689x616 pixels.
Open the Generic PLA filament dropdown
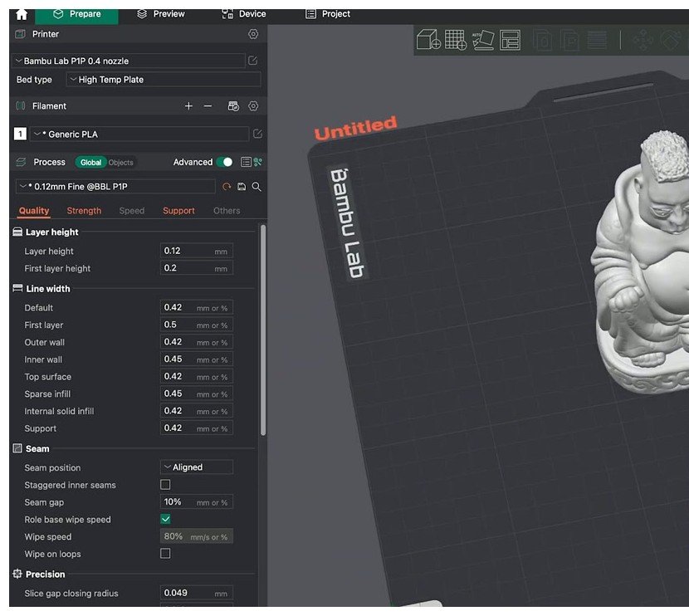pos(139,134)
